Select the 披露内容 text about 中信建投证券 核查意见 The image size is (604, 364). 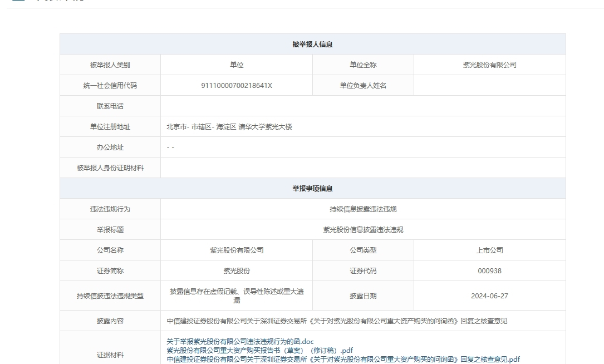(337, 321)
